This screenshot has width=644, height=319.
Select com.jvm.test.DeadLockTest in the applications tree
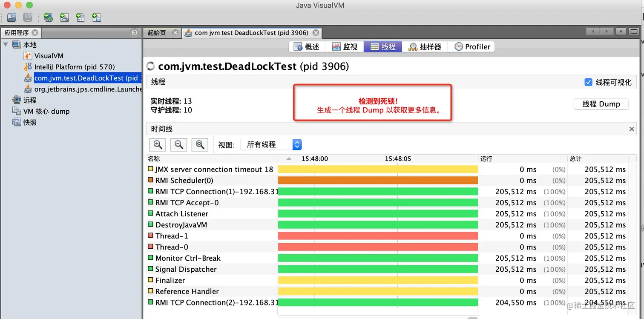[88, 78]
